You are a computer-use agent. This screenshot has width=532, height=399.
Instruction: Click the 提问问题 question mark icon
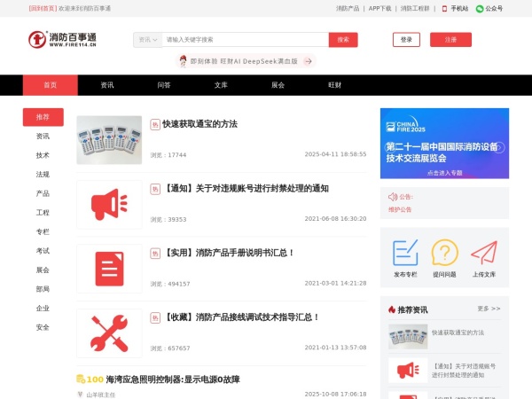[444, 253]
